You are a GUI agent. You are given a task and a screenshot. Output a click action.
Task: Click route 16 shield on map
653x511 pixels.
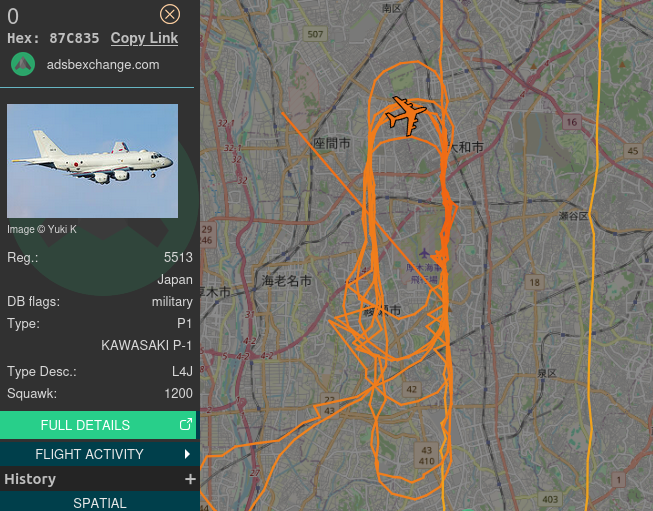click(x=572, y=122)
